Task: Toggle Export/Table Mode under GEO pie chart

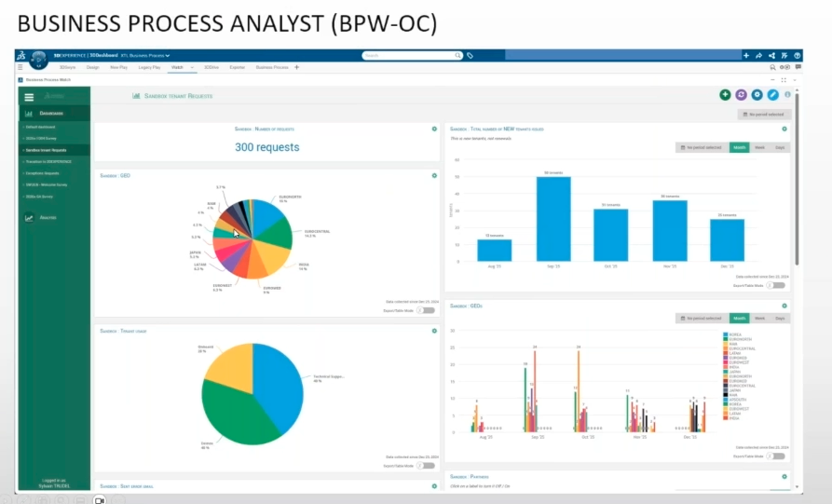Action: pos(426,310)
